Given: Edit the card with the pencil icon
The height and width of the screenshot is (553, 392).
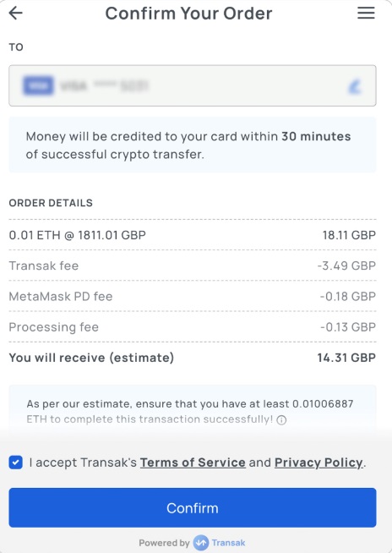Looking at the screenshot, I should point(355,86).
